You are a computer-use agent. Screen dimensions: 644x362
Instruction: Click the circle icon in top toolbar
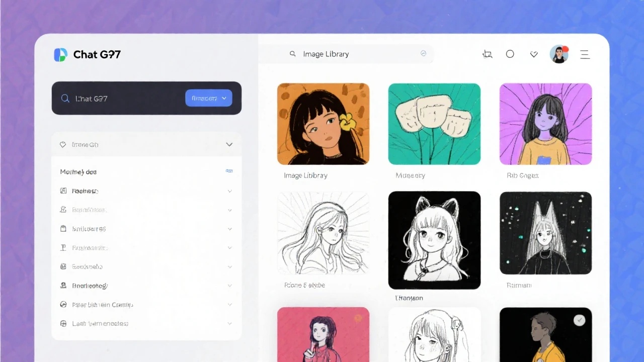pos(510,54)
